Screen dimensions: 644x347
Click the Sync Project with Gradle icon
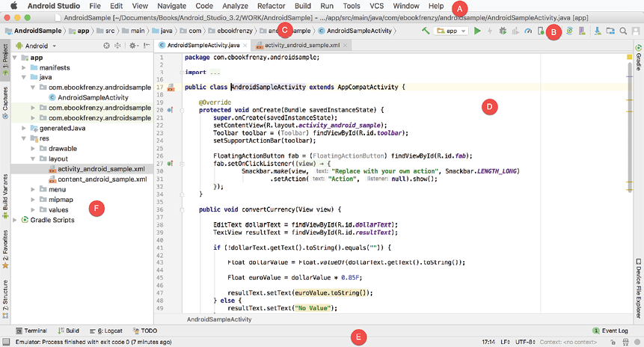pyautogui.click(x=569, y=31)
